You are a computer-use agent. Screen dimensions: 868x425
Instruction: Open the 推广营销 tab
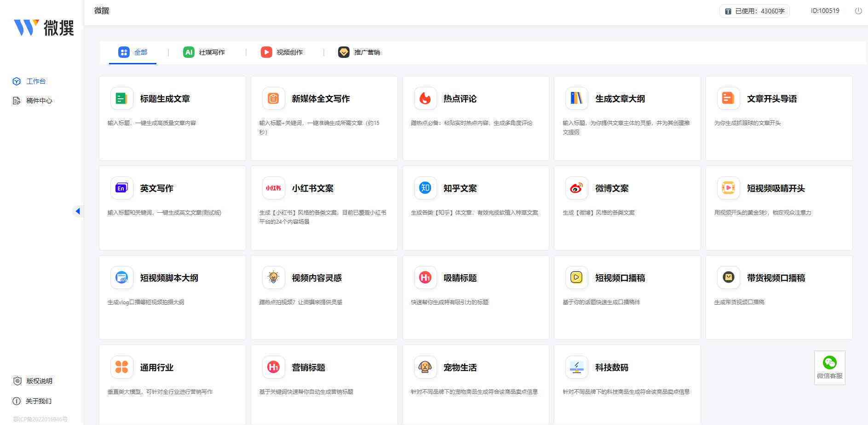[359, 52]
